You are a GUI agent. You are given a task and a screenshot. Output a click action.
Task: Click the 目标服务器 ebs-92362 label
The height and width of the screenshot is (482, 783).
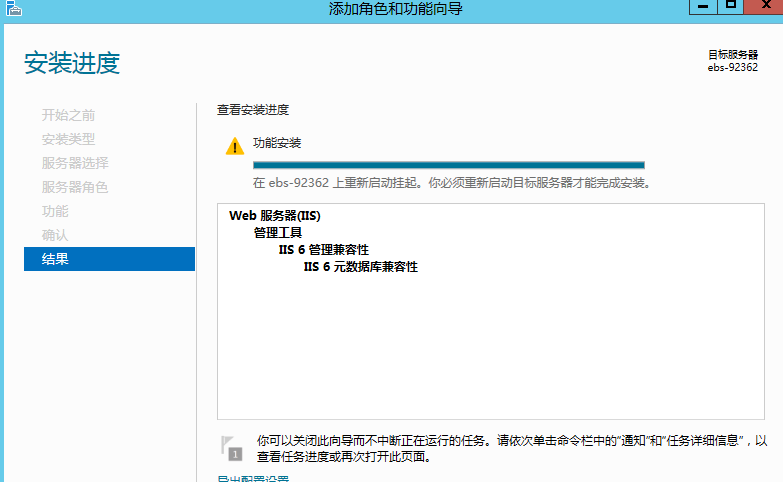point(732,61)
